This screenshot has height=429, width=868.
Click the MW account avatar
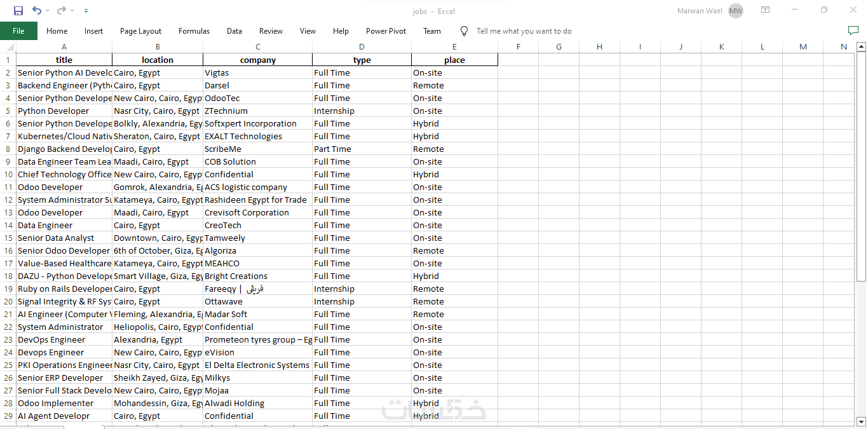736,11
